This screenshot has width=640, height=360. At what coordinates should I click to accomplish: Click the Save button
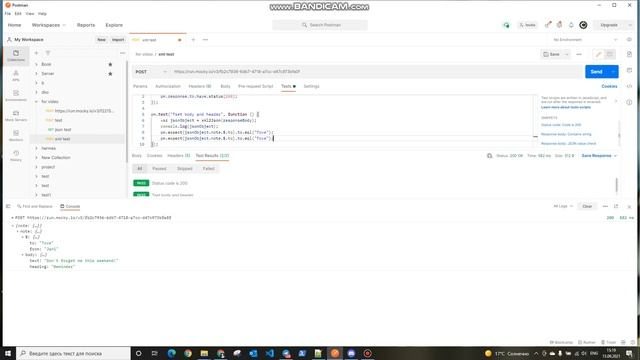tap(551, 54)
